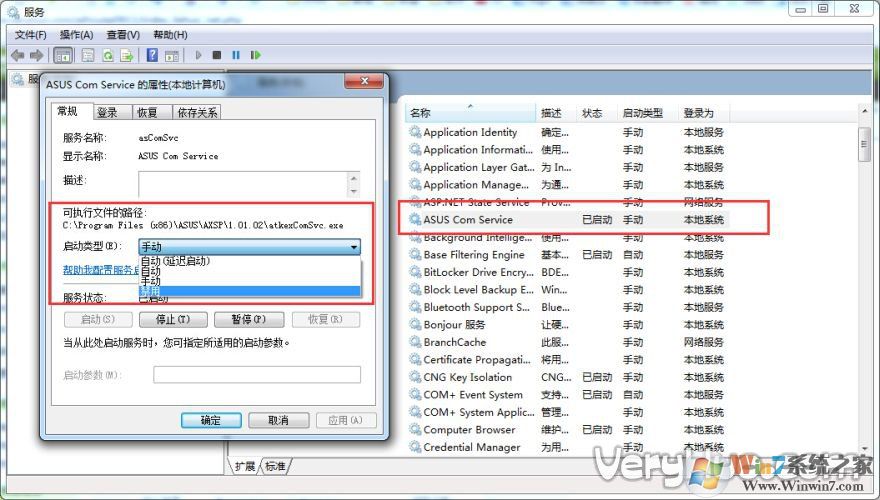The image size is (880, 500).
Task: Select the COM+ System Applic... service row
Action: 567,412
